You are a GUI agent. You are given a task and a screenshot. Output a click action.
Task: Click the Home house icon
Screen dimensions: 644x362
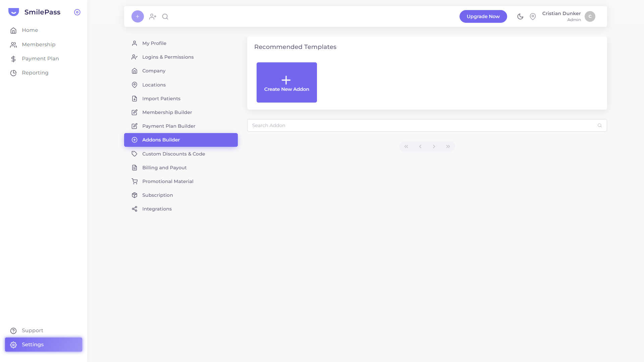pyautogui.click(x=13, y=31)
